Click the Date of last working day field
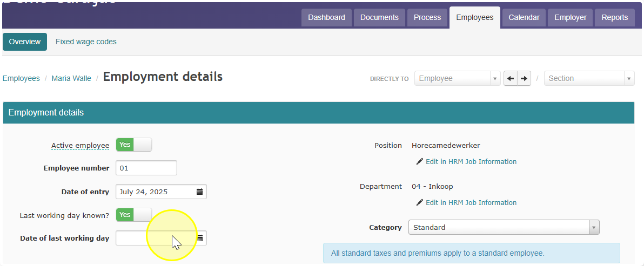 pos(161,238)
